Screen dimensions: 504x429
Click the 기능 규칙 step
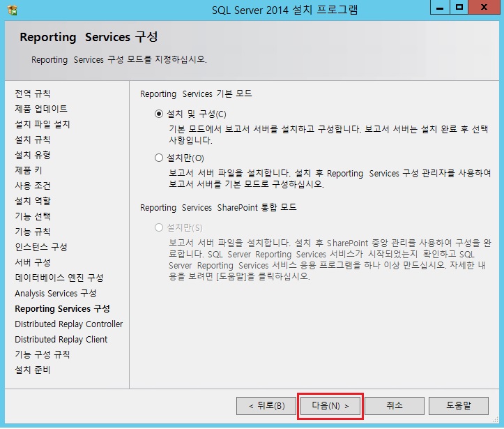click(33, 232)
